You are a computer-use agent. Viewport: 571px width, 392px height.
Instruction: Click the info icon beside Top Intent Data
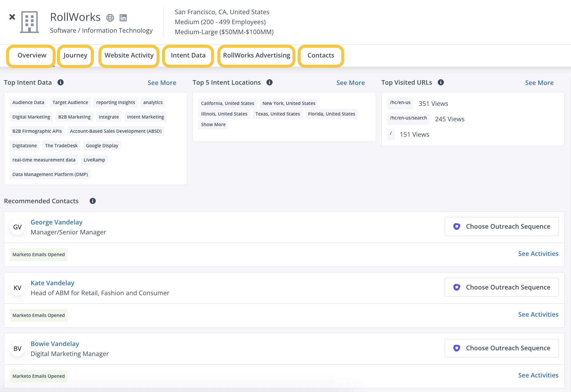[61, 82]
